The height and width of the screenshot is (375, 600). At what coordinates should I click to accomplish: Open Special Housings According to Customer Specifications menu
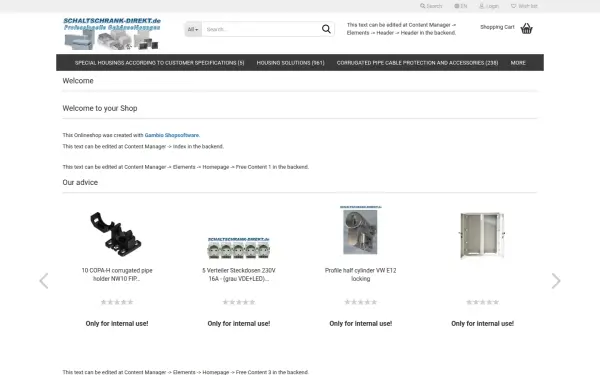(x=160, y=63)
